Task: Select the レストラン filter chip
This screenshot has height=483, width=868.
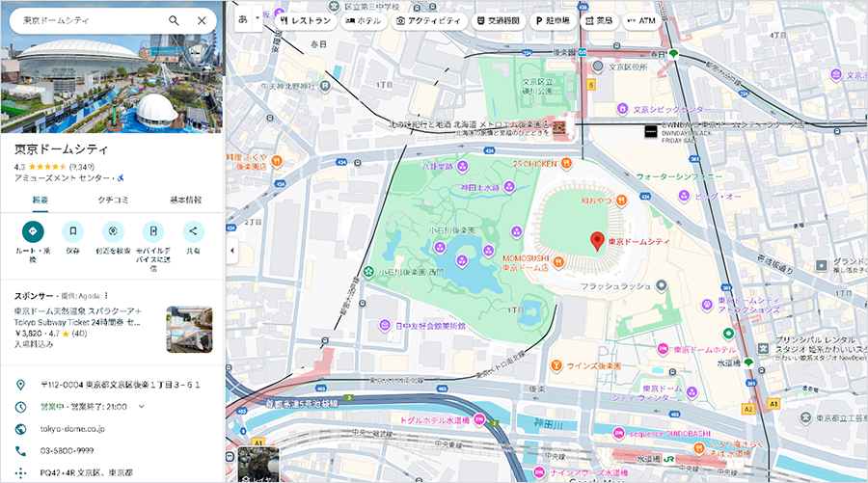Action: (x=305, y=20)
